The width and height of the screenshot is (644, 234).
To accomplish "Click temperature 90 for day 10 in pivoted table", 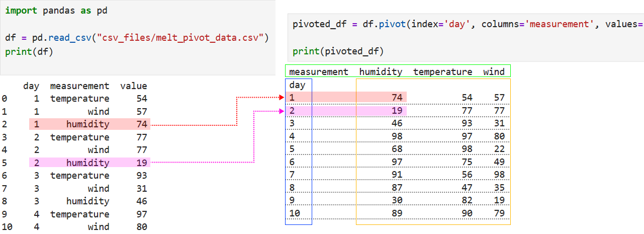I will (x=467, y=214).
